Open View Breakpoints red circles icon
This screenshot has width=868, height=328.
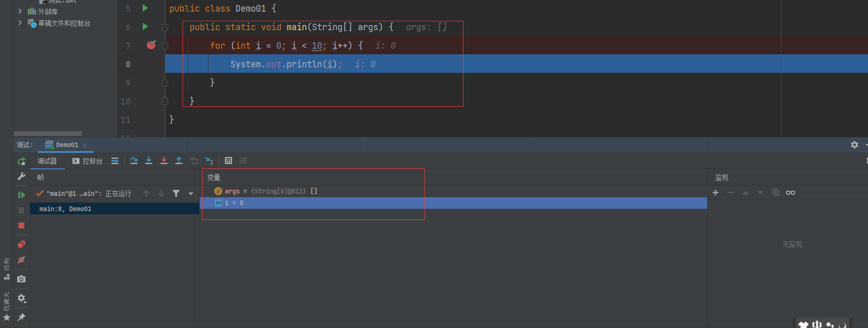pos(21,244)
